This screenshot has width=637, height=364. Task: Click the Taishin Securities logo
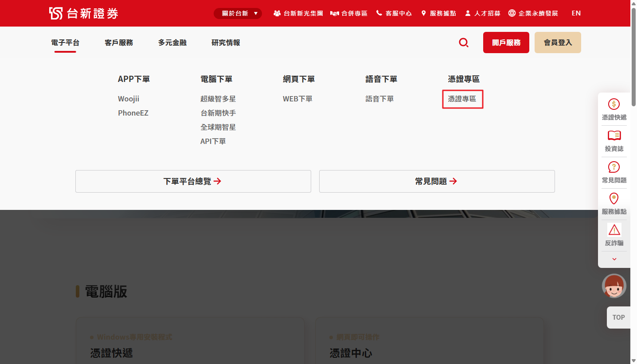(83, 13)
